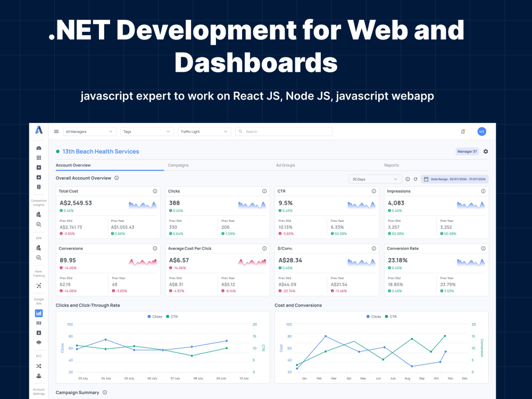The image size is (532, 399).
Task: Show info for $/Conv. card
Action: click(x=374, y=248)
